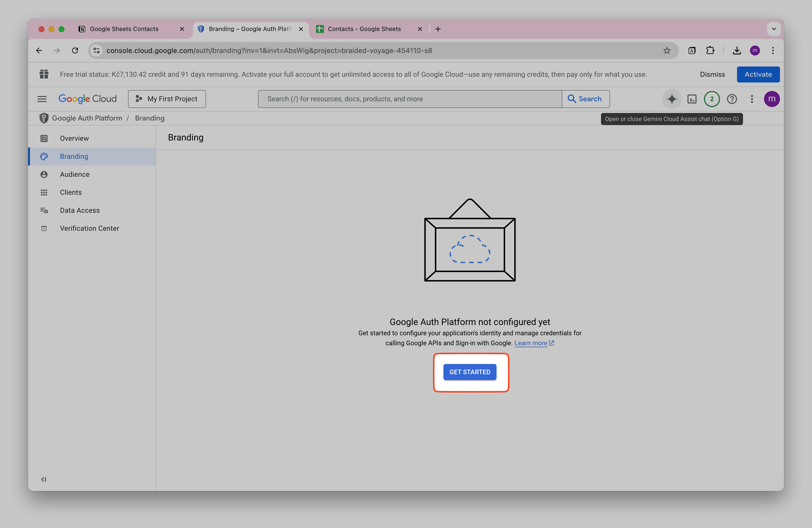Click the Google Auth Platform shield icon
Screen dimensions: 812x528
click(x=44, y=118)
